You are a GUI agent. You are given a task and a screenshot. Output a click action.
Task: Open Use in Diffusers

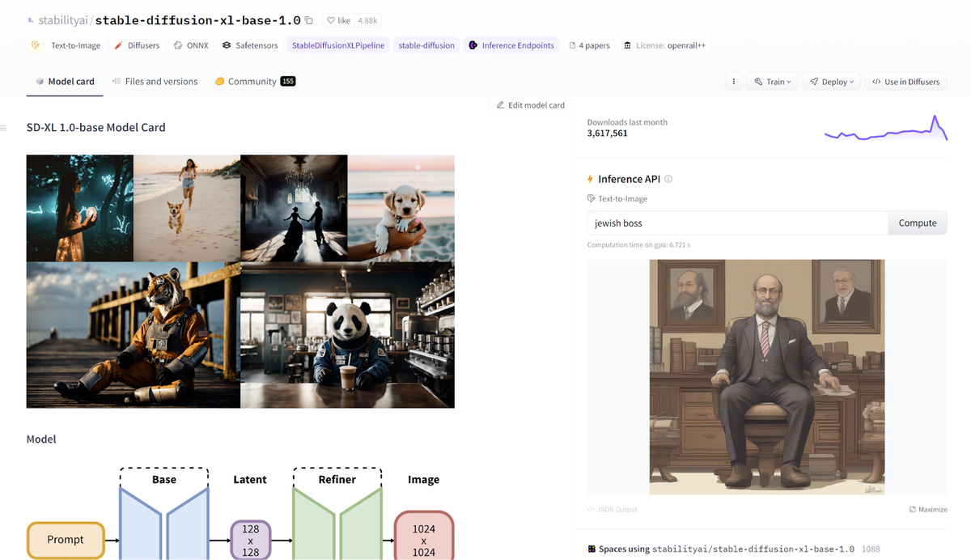[x=905, y=82]
